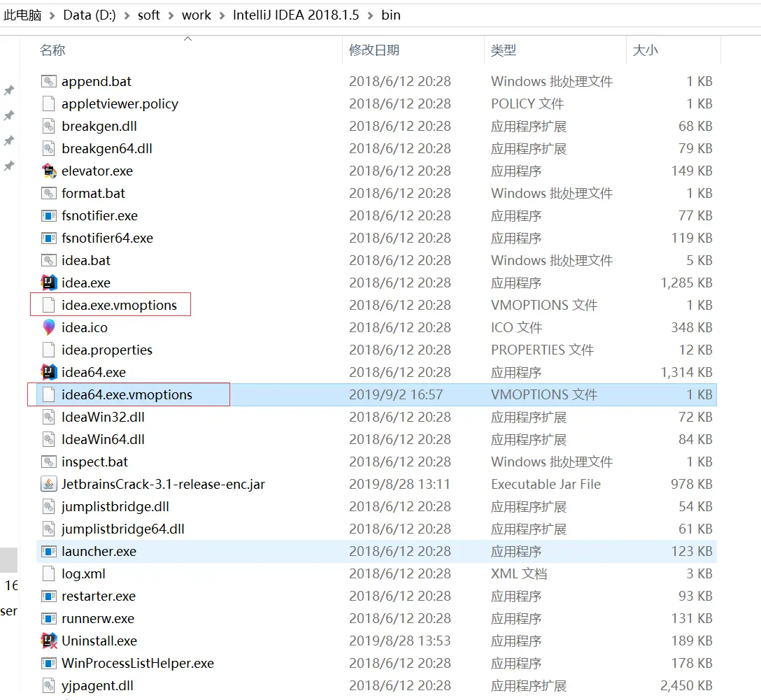Viewport: 761px width, 700px height.
Task: Click 2,450 KB size cell
Action: [686, 685]
